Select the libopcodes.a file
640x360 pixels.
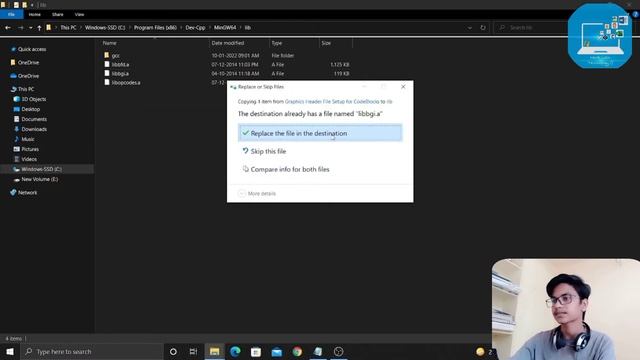(x=126, y=82)
